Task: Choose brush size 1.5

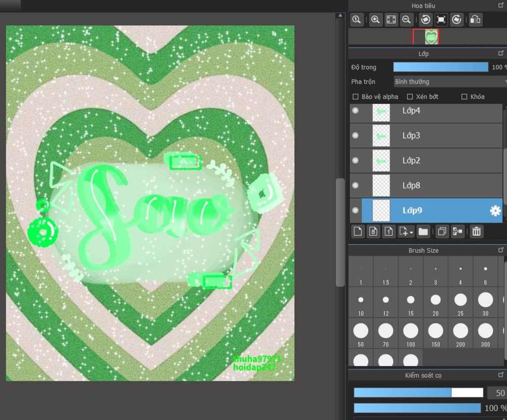Action: pyautogui.click(x=386, y=272)
